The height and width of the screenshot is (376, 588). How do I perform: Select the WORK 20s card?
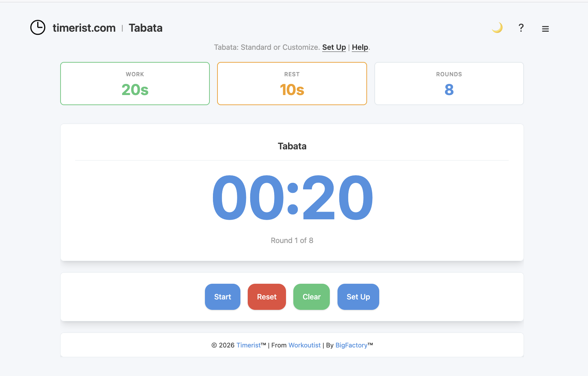point(135,84)
